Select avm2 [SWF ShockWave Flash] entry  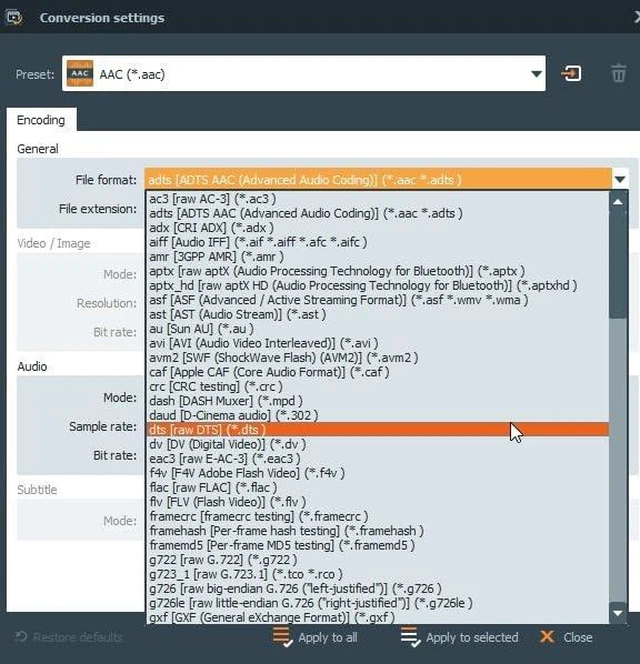coord(377,357)
